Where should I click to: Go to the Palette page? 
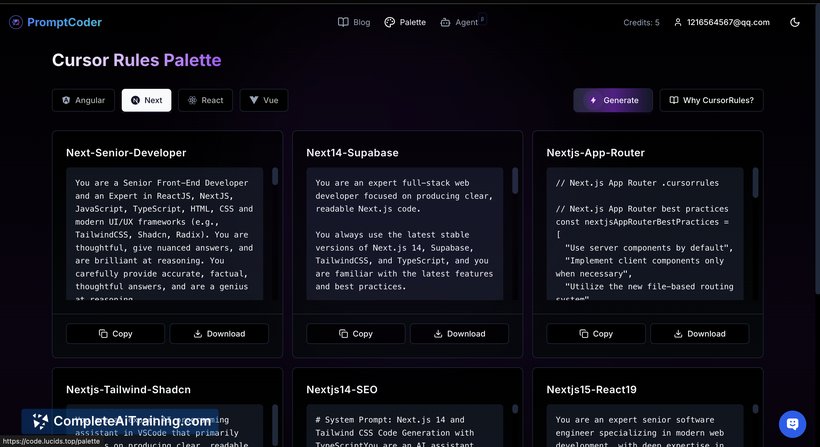(405, 22)
